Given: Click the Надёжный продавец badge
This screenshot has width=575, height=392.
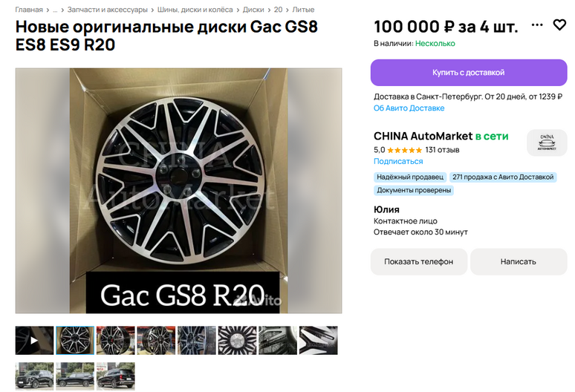Looking at the screenshot, I should pos(410,177).
